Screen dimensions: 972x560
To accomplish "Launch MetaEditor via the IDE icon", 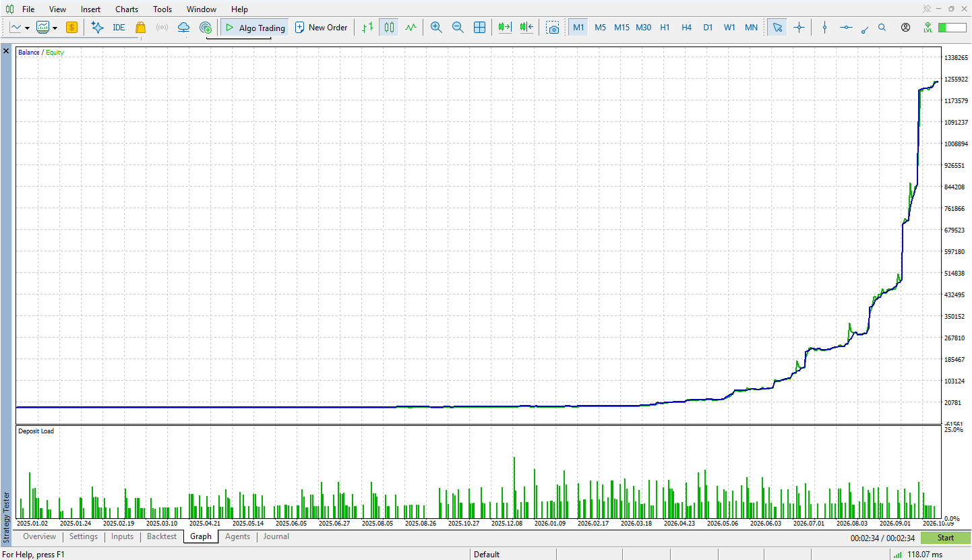I will coord(119,28).
